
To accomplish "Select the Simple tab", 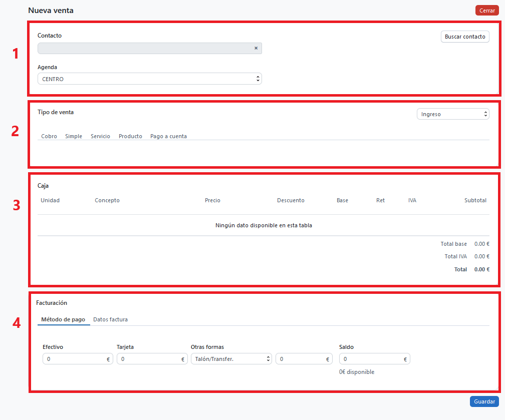I will pos(74,136).
